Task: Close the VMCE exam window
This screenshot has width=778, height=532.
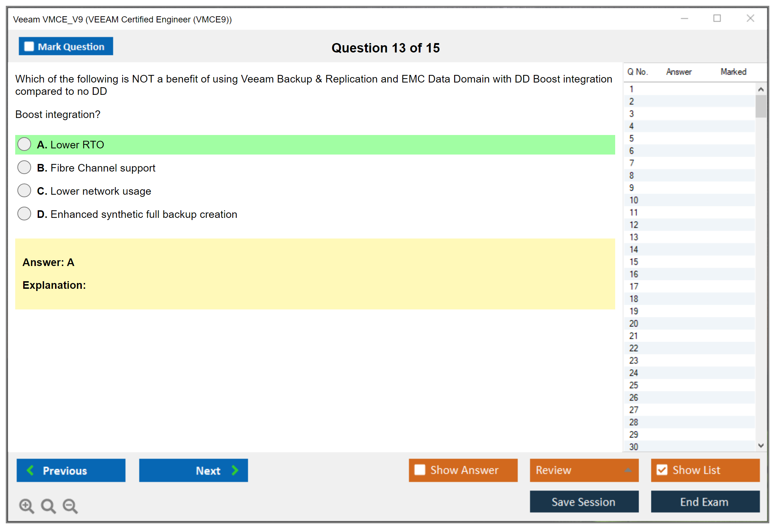Action: click(750, 18)
